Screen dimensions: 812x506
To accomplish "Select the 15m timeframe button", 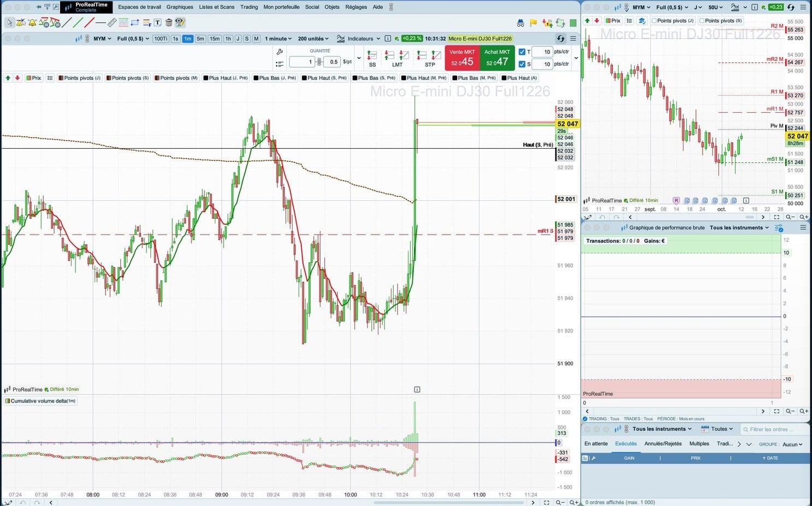I will (x=215, y=39).
